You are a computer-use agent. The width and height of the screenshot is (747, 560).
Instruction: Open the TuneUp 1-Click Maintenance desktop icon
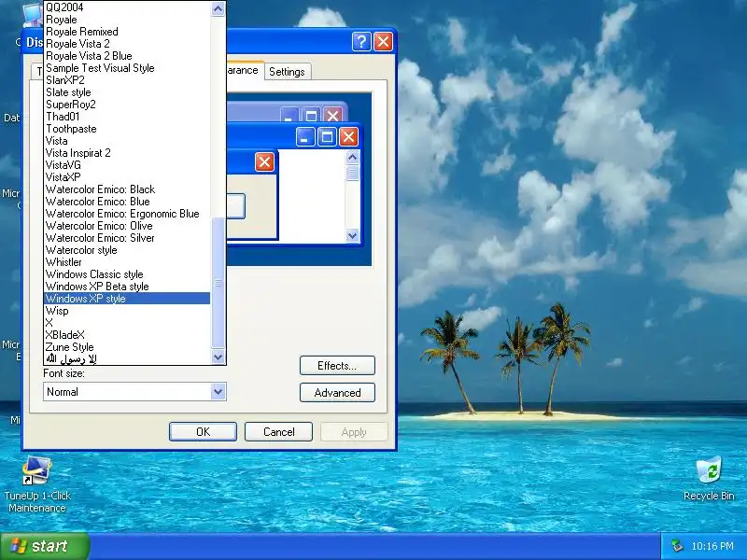point(37,483)
